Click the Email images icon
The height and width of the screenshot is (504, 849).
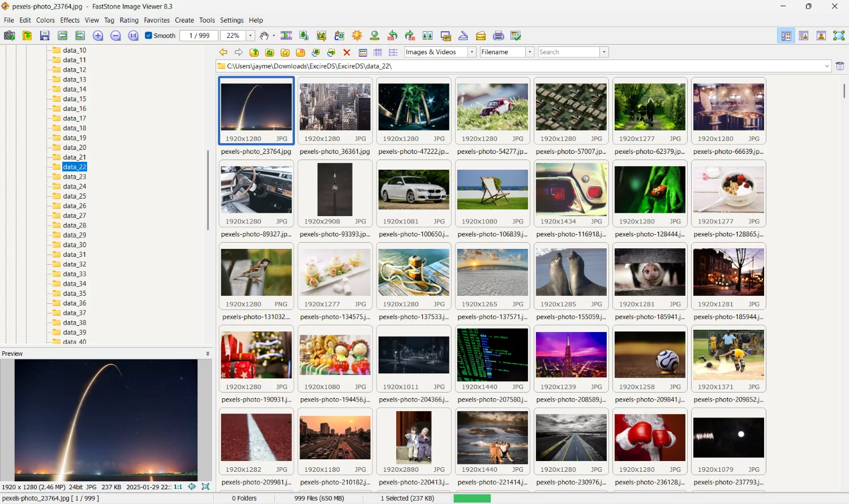pyautogui.click(x=481, y=35)
